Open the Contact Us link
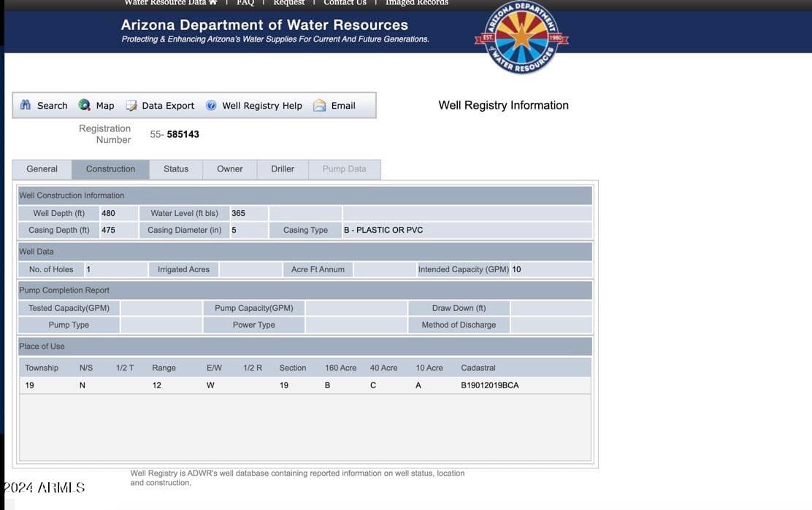 tap(345, 3)
